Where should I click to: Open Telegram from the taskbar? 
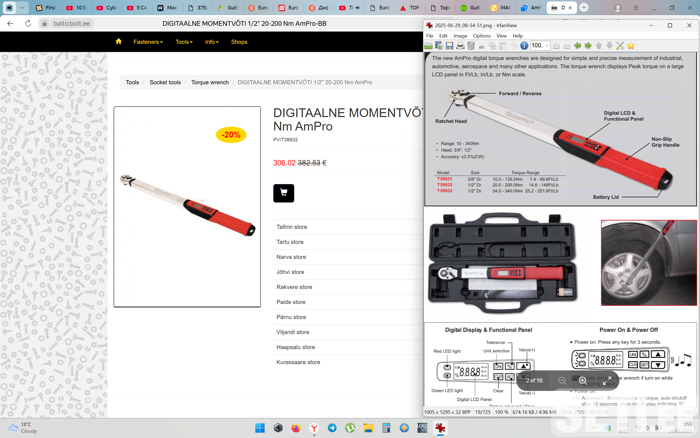pyautogui.click(x=332, y=428)
